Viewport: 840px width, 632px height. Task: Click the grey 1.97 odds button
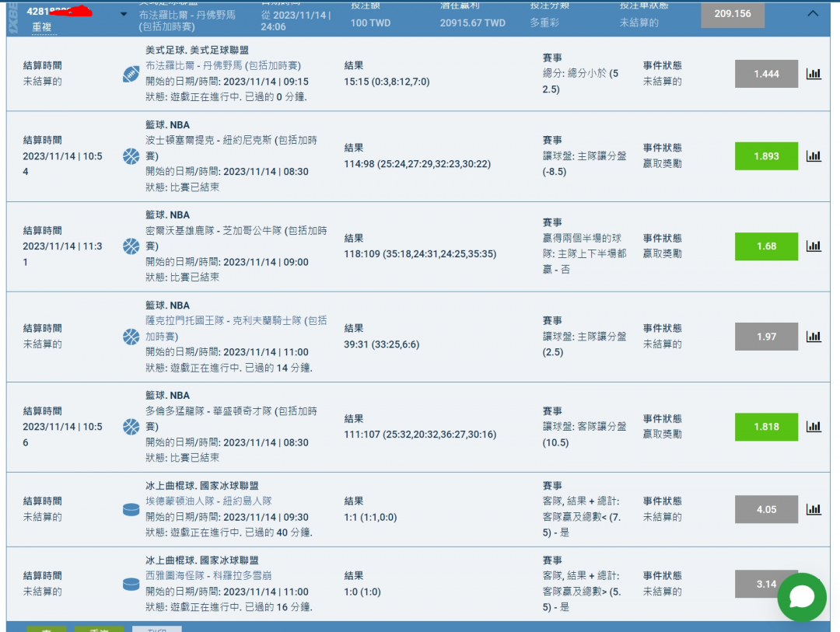click(x=766, y=337)
